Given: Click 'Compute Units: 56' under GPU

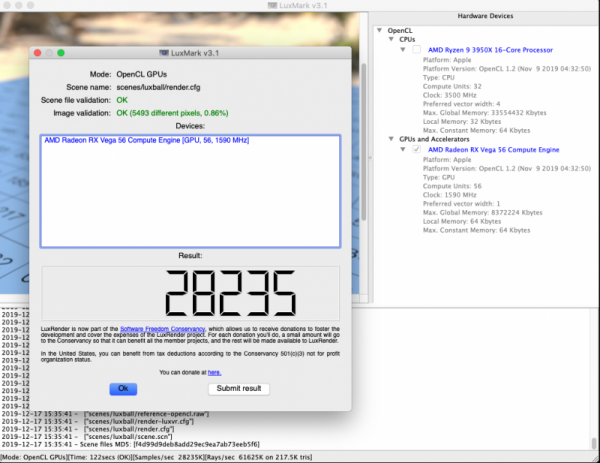Looking at the screenshot, I should tap(452, 186).
